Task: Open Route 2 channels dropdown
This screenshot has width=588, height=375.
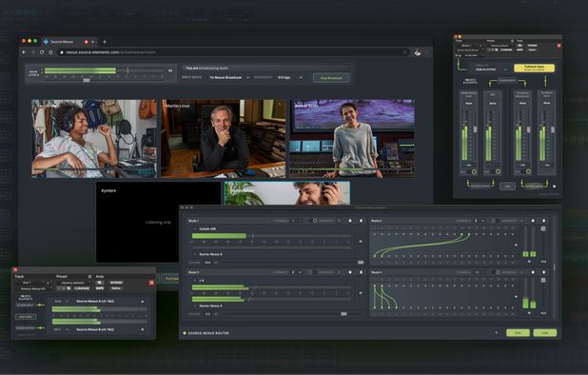Action: [479, 221]
